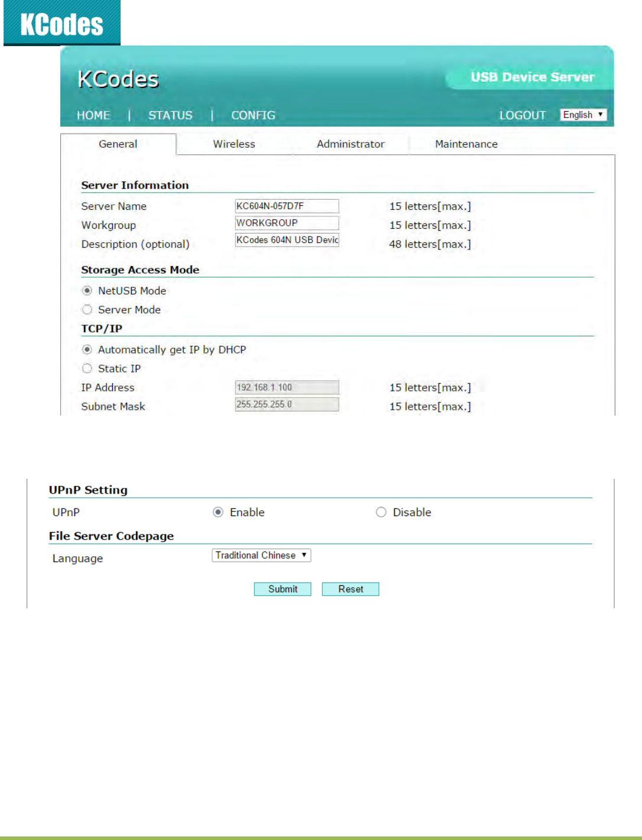Open the HOME page
Image resolution: width=642 pixels, height=840 pixels.
click(x=93, y=115)
